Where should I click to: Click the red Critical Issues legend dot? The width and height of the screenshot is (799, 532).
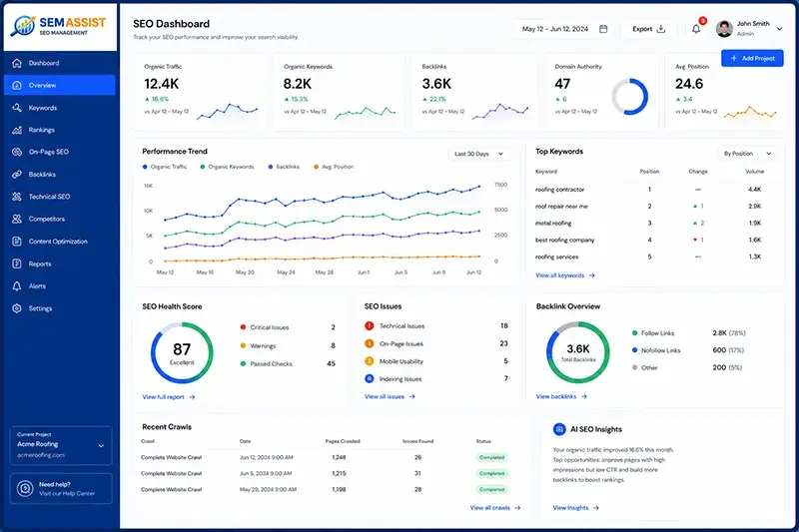[243, 327]
